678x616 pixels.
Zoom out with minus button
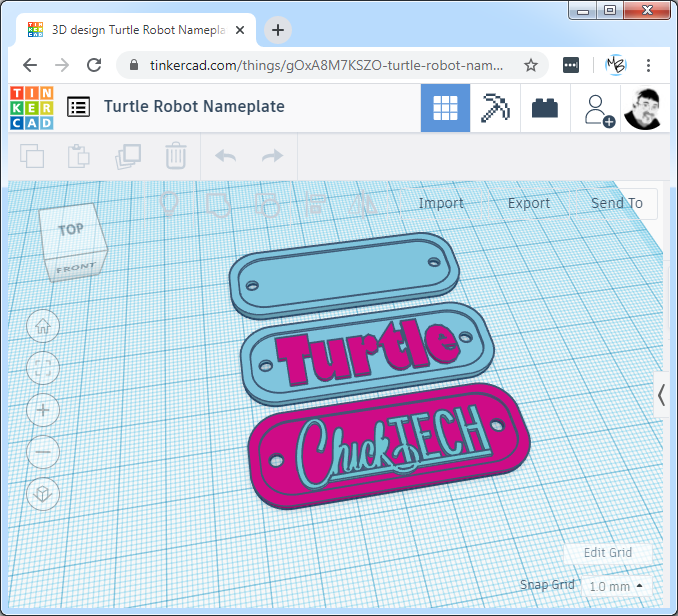point(43,452)
